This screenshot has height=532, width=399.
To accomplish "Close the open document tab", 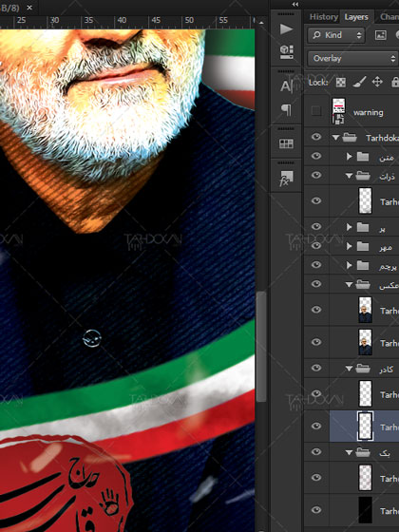I will coord(29,8).
